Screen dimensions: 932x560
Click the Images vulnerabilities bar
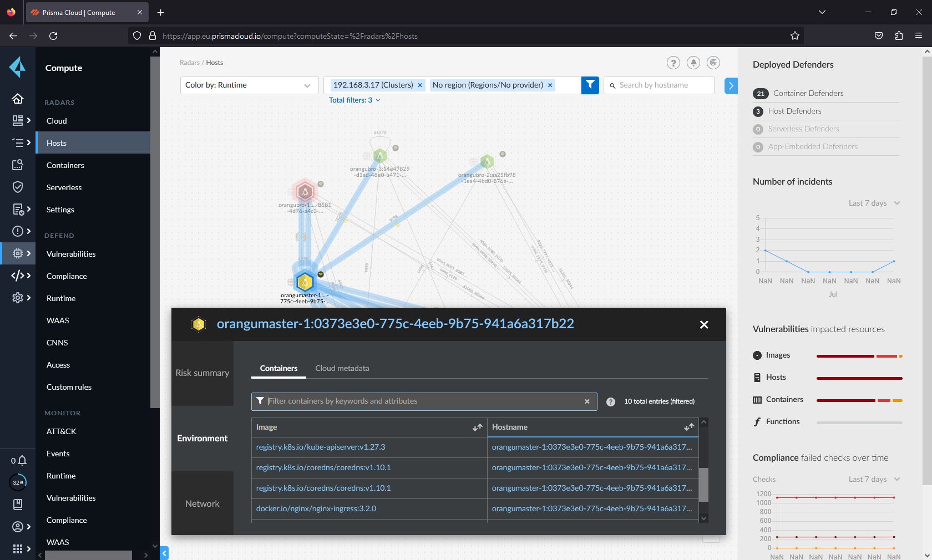point(859,356)
